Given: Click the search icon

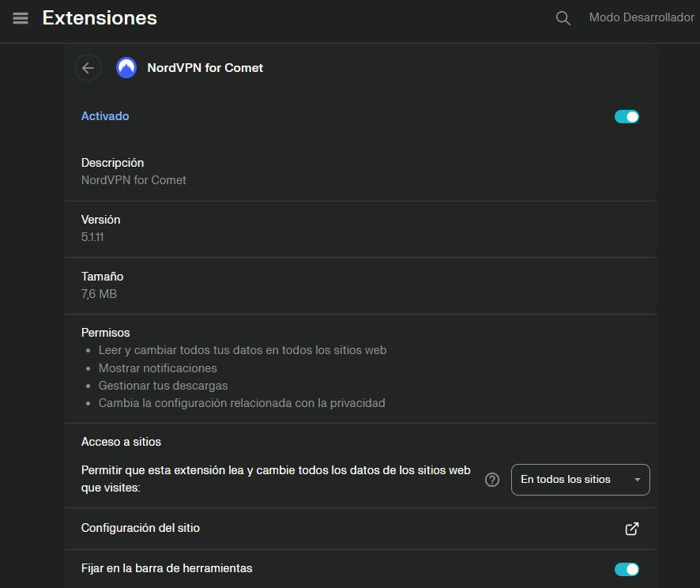Looking at the screenshot, I should click(x=563, y=17).
